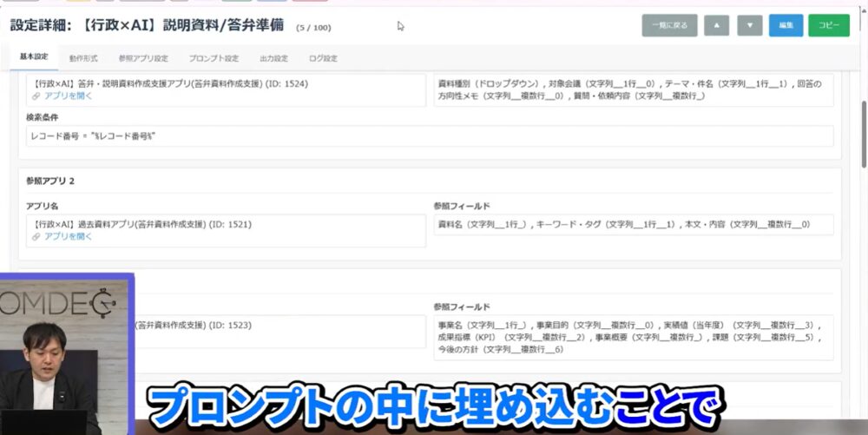Click the 検索条件 record number field

click(430, 136)
